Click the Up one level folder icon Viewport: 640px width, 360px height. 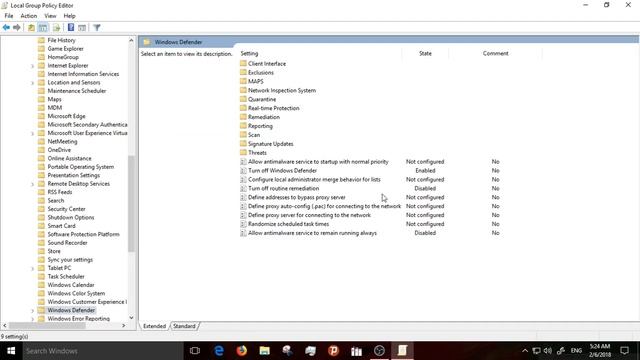31,28
